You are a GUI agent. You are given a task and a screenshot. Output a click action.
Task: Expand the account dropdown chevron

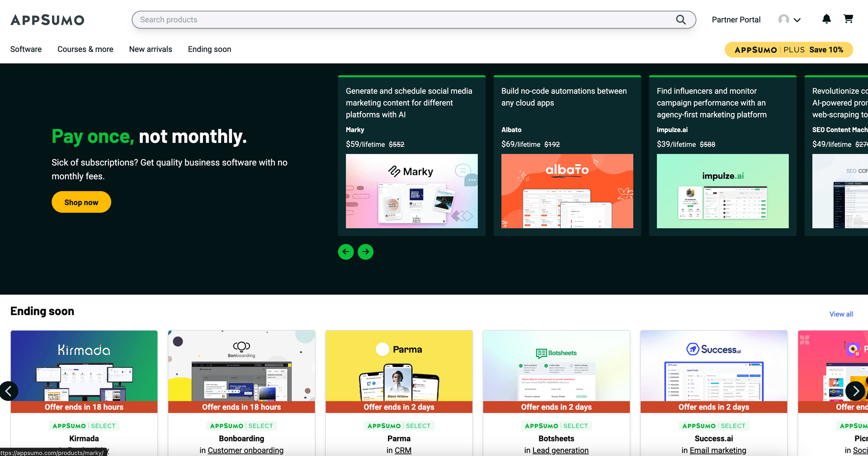(x=797, y=20)
